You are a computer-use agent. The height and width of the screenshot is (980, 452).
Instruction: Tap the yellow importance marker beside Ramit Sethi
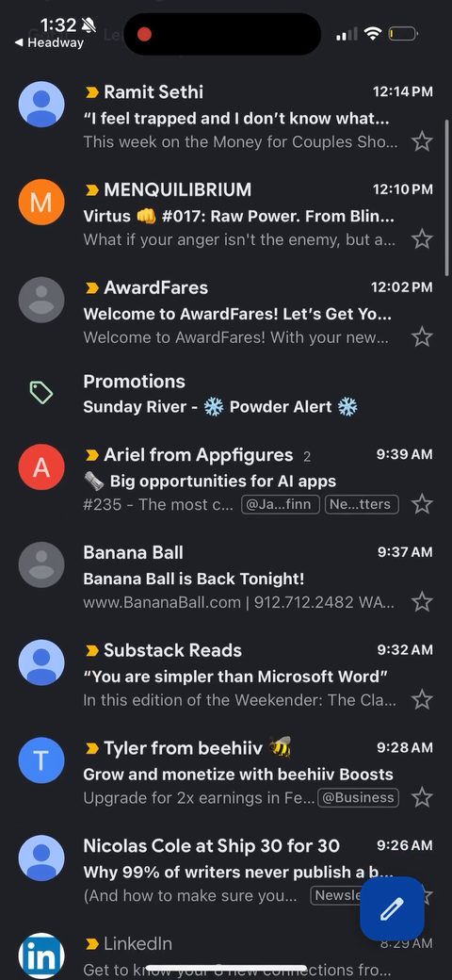click(x=91, y=92)
